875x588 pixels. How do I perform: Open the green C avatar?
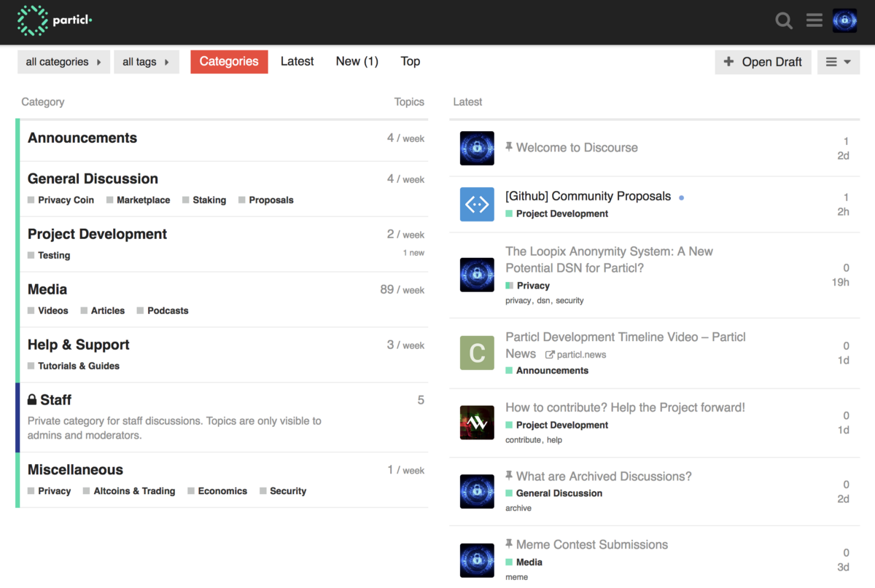pyautogui.click(x=477, y=353)
